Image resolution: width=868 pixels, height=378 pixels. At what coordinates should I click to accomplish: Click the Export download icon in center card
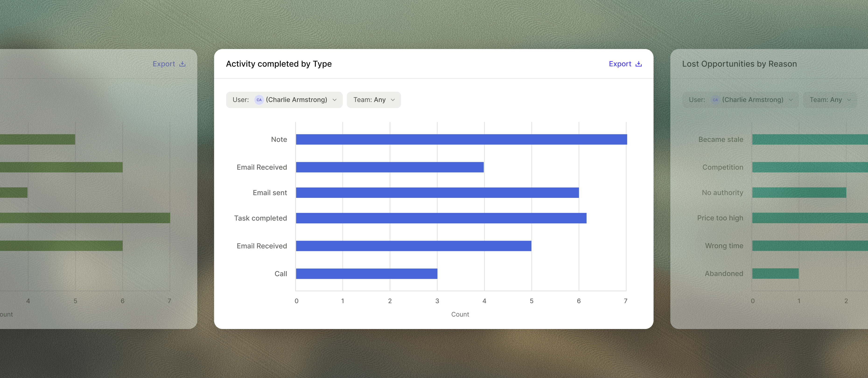point(638,64)
